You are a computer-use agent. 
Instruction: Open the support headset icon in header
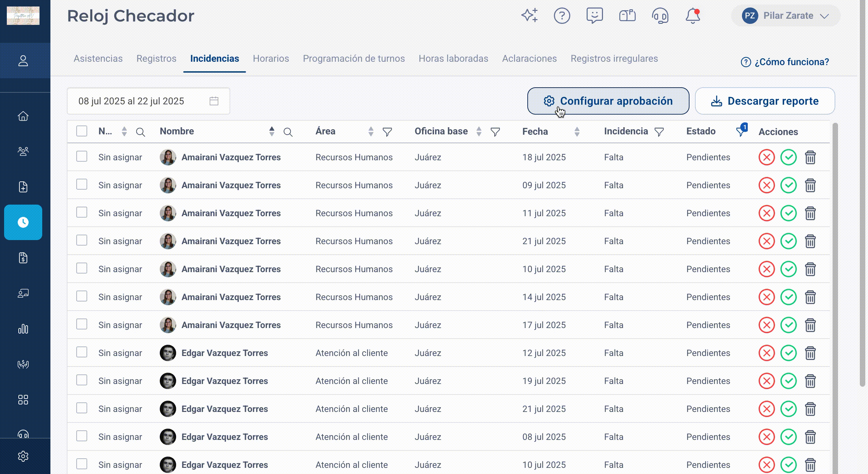click(660, 16)
